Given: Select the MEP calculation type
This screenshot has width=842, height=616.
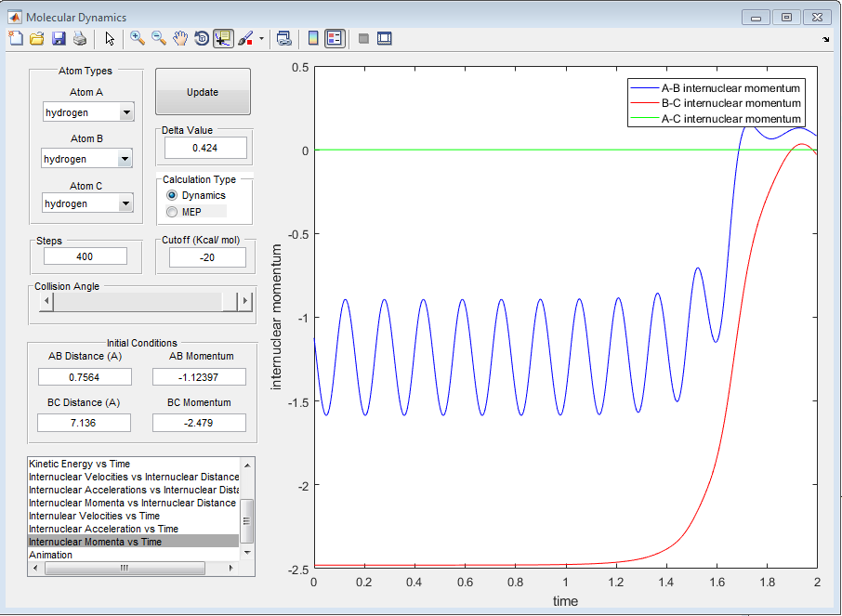Looking at the screenshot, I should coord(172,212).
